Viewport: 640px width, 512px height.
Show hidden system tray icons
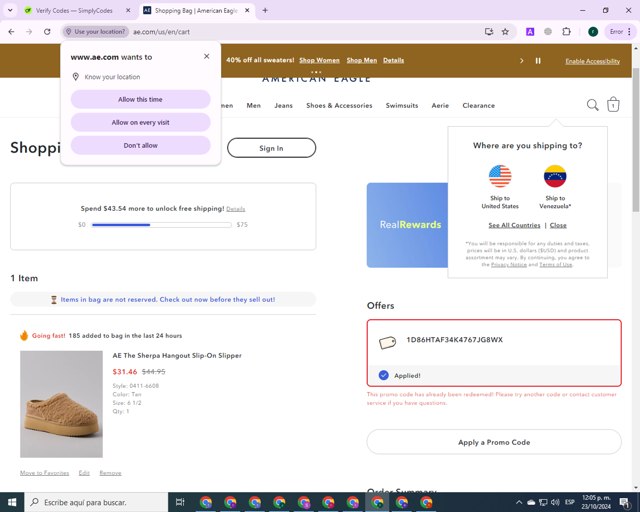click(x=519, y=502)
